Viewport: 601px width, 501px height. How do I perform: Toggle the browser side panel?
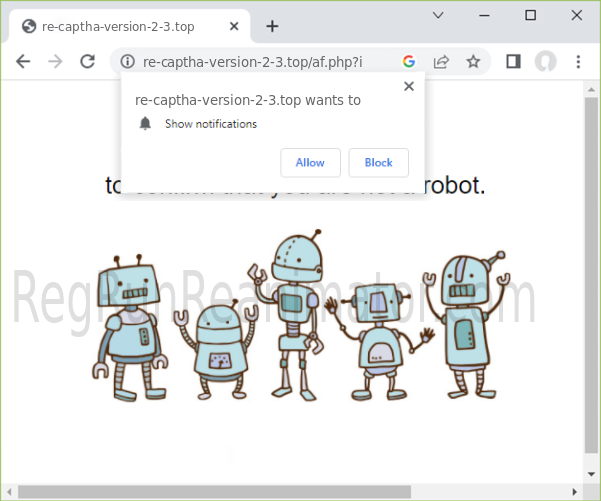[513, 61]
